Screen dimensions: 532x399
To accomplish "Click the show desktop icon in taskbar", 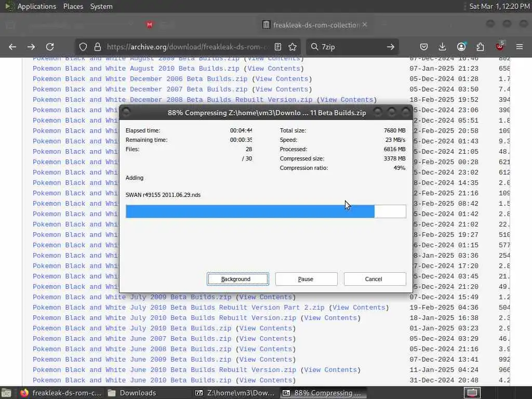I will [6, 393].
